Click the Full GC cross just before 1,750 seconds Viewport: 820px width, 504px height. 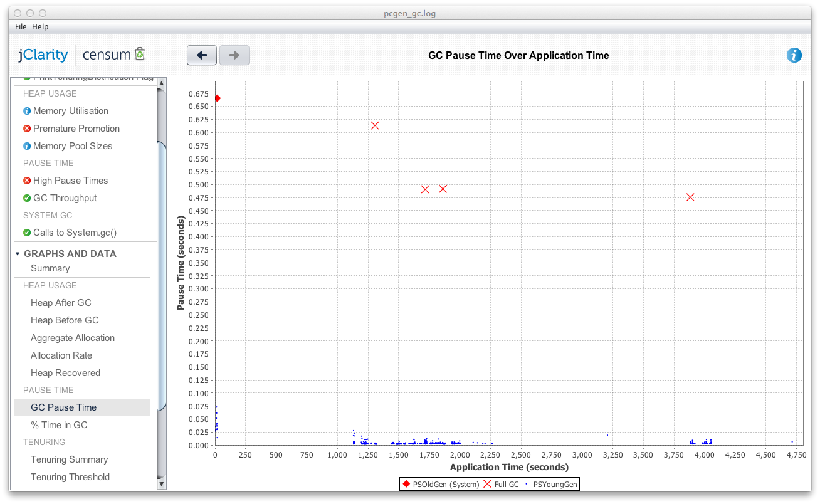pos(425,189)
